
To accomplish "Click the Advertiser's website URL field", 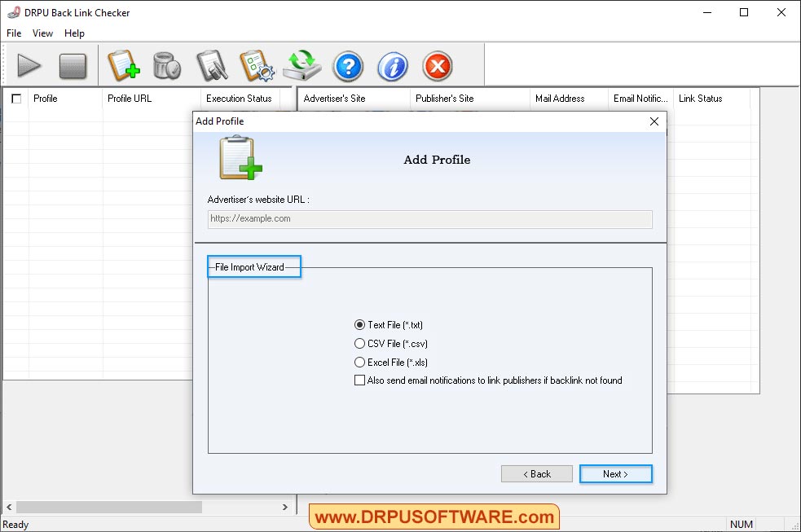I will pos(429,218).
